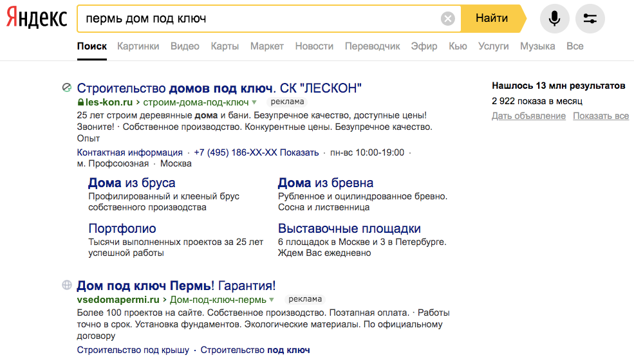Click the Yandex logo
The image size is (634, 364).
[37, 18]
